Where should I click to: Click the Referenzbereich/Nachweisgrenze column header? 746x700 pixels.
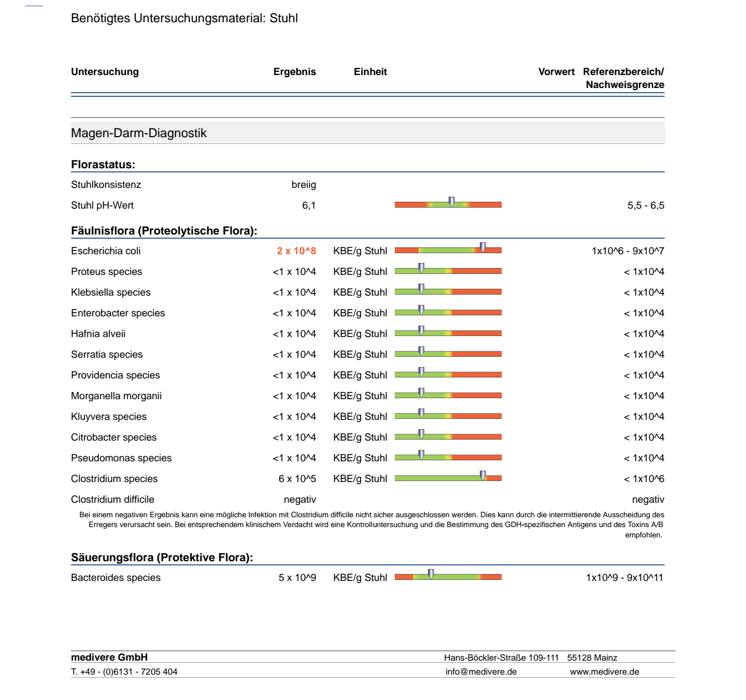click(x=624, y=78)
